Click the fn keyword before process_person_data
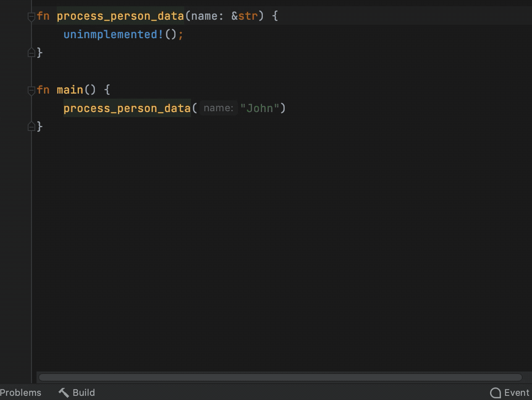Screen dimensions: 532x400 click(x=43, y=16)
